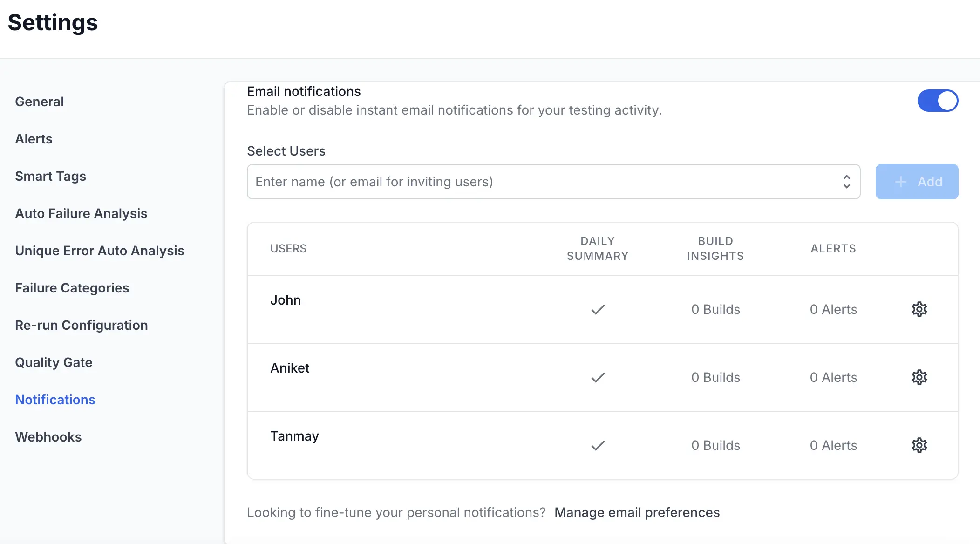Go to Re-run Configuration settings
980x544 pixels.
(81, 325)
